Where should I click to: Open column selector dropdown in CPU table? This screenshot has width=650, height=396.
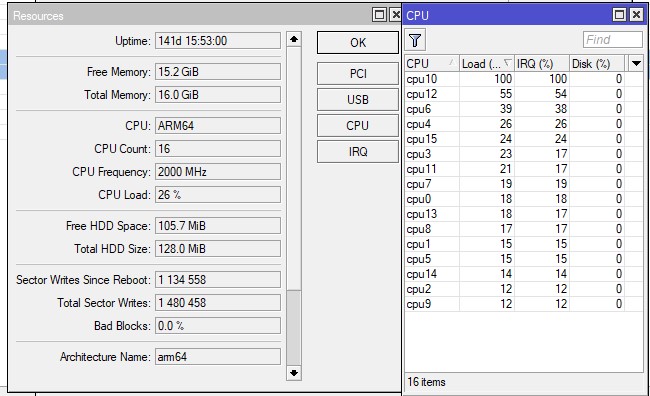tap(636, 64)
